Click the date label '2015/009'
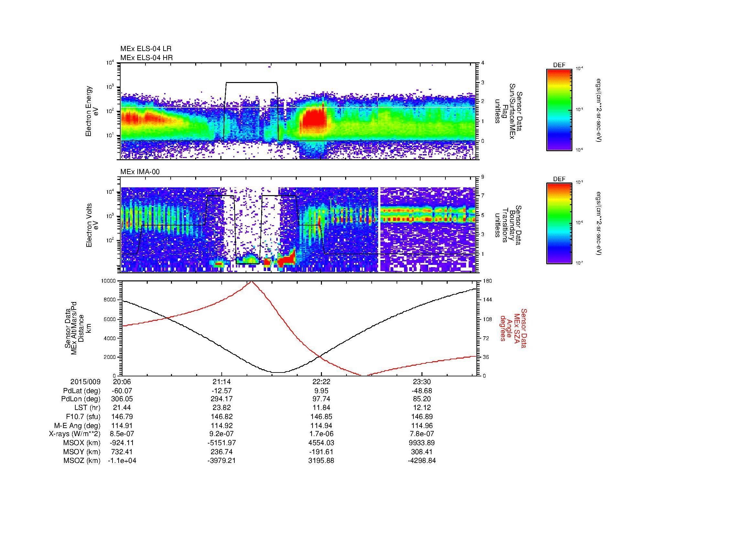 click(x=85, y=382)
